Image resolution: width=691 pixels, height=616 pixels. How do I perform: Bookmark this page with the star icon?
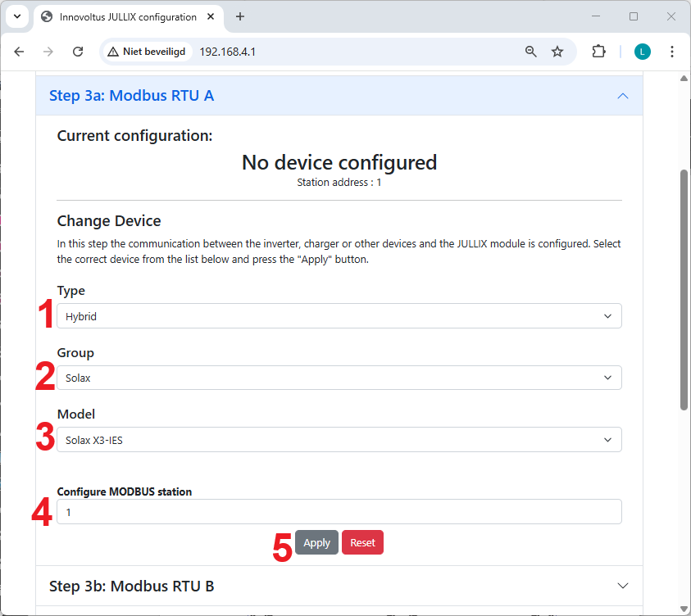tap(557, 52)
